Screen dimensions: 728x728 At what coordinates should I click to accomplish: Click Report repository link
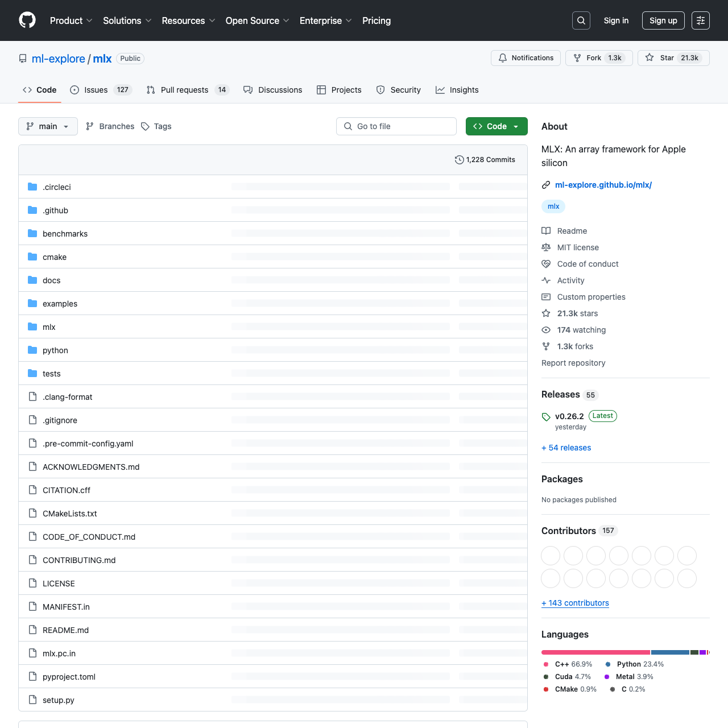[x=573, y=363]
